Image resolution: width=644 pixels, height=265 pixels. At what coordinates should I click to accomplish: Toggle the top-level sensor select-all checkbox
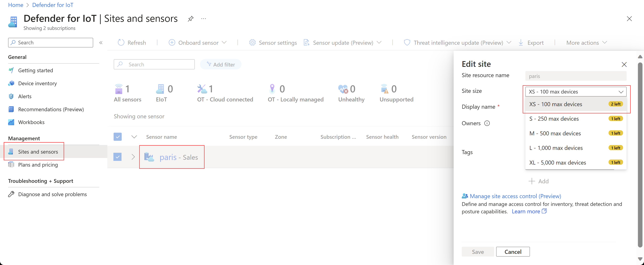tap(117, 136)
